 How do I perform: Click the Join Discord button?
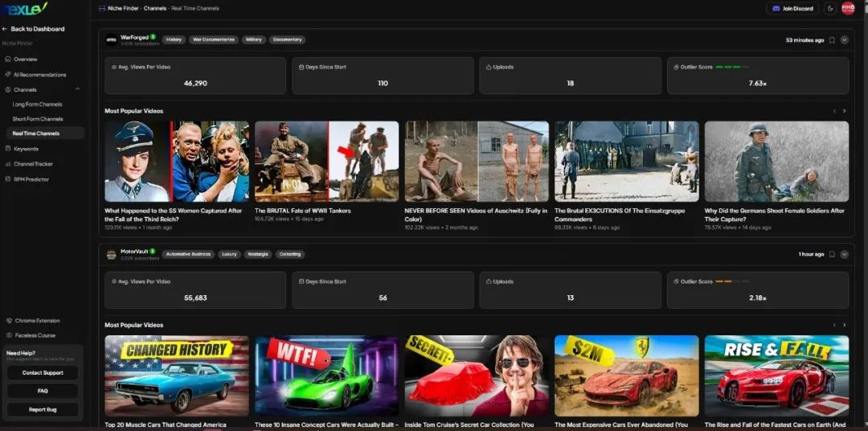(792, 8)
